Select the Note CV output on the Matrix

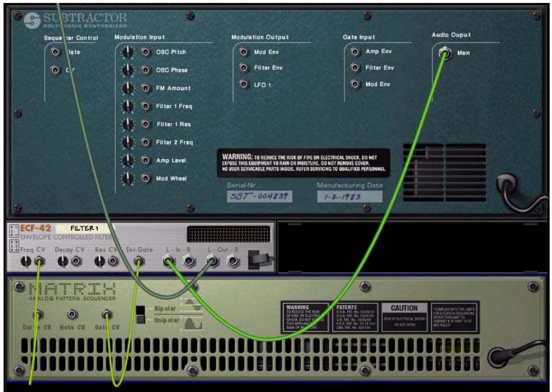tap(71, 314)
